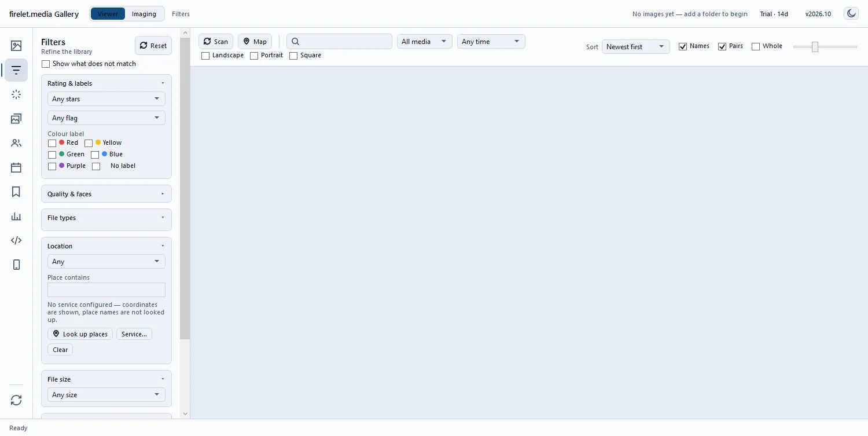The image size is (868, 436).
Task: Click Look up places with the pin icon
Action: point(80,334)
